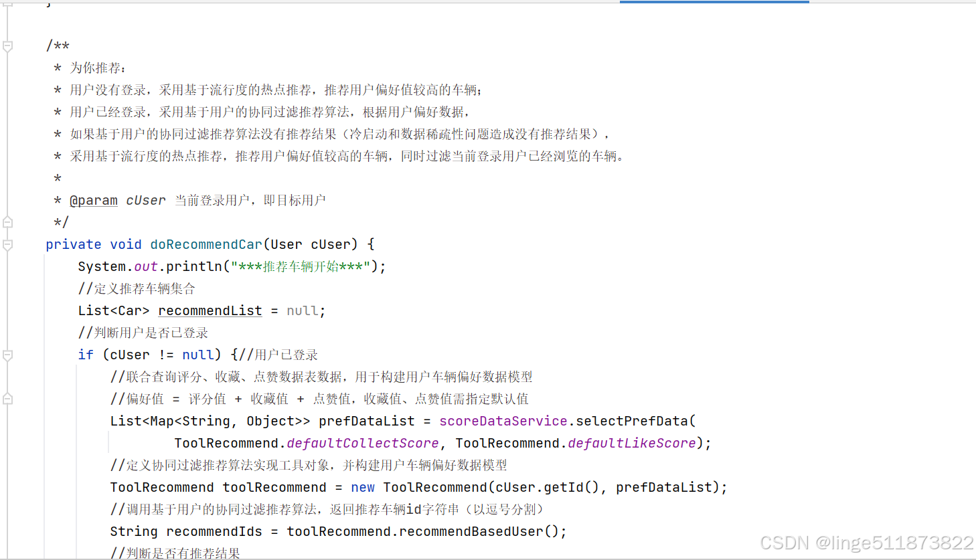Click the Javadoc line starting 用户没有登录

[276, 90]
